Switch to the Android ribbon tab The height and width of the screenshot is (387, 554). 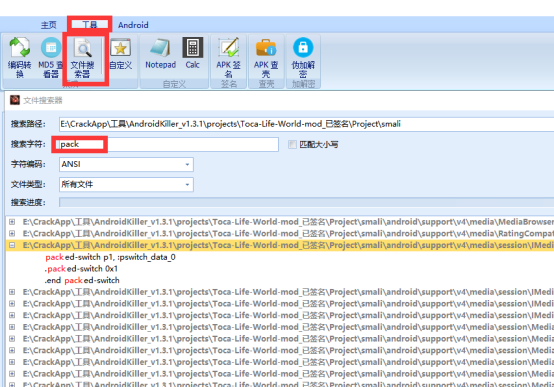click(x=133, y=25)
